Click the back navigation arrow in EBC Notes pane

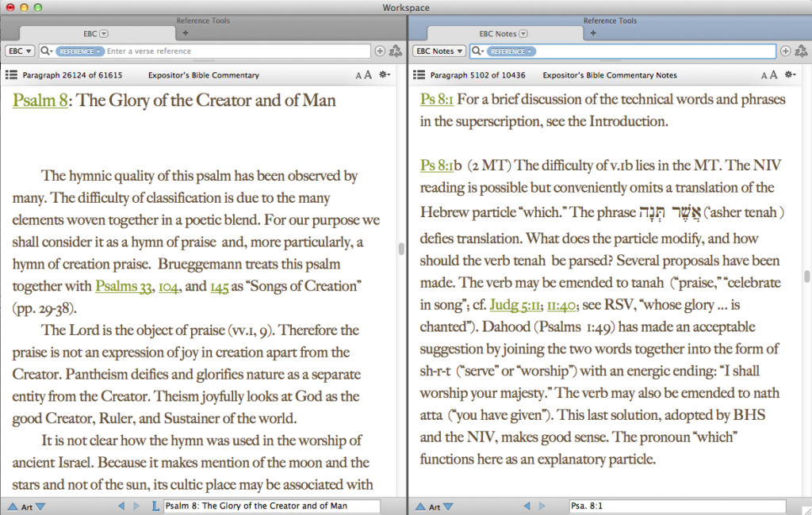[527, 506]
